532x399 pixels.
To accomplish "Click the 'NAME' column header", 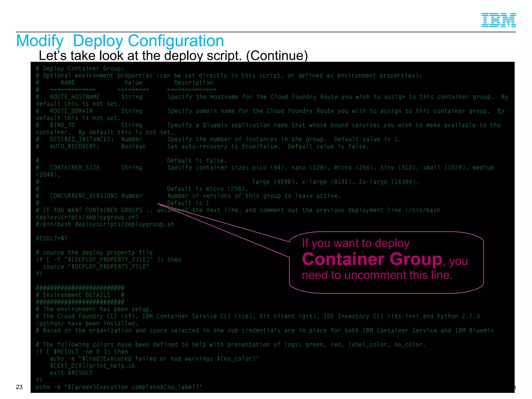I will tap(68, 83).
